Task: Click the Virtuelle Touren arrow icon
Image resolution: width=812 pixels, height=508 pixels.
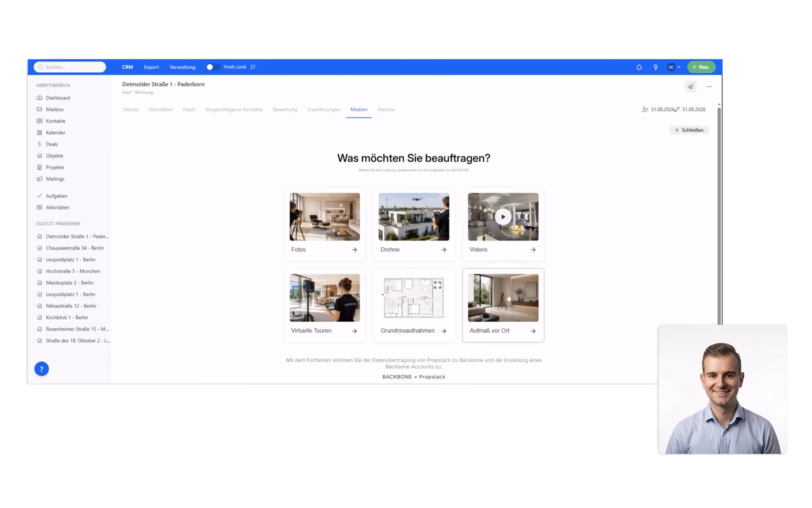Action: click(x=354, y=331)
